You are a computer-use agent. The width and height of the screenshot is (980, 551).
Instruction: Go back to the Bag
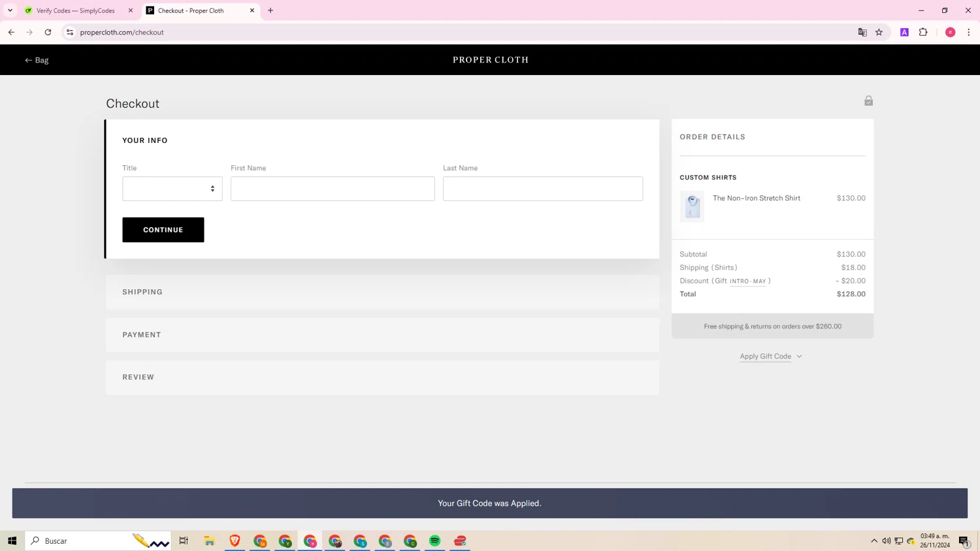(x=37, y=60)
